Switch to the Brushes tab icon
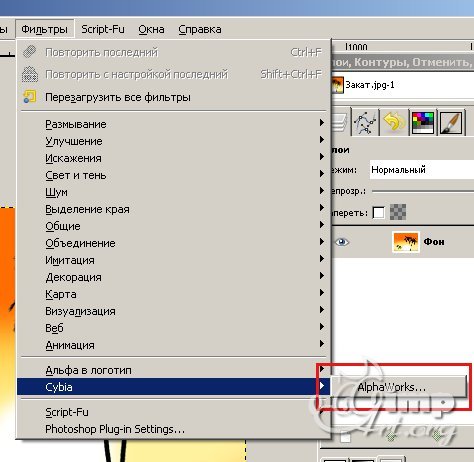 (x=451, y=122)
